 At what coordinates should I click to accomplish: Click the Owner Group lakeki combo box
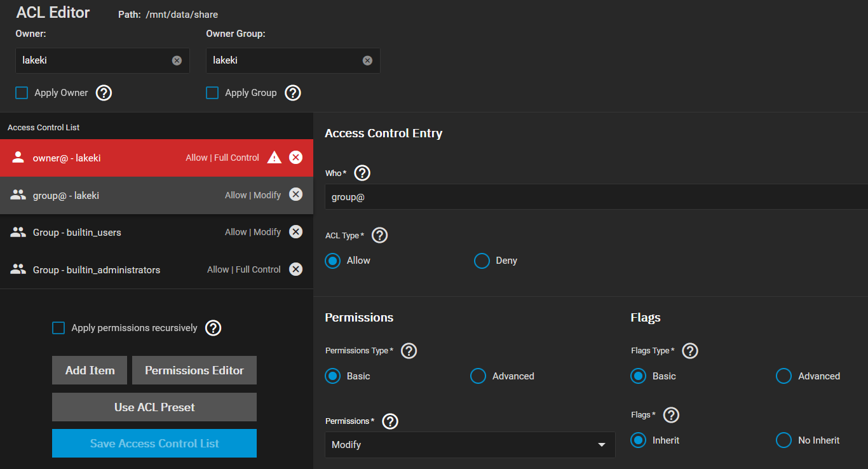click(293, 60)
